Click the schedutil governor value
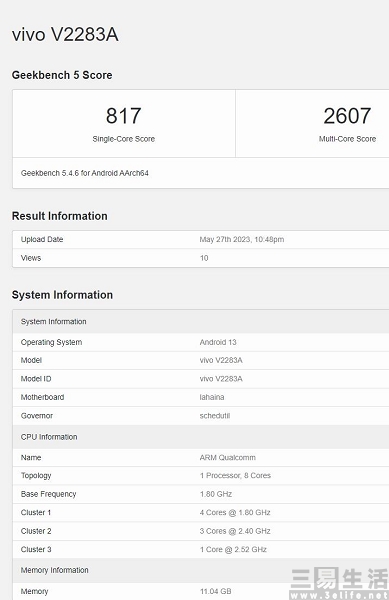This screenshot has width=389, height=600. (215, 416)
